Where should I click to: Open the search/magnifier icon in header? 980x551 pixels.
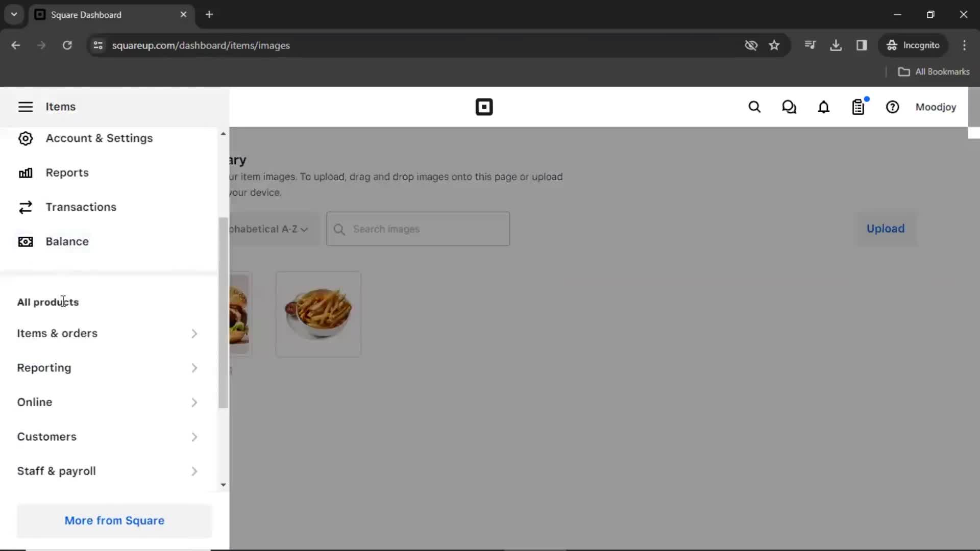754,107
